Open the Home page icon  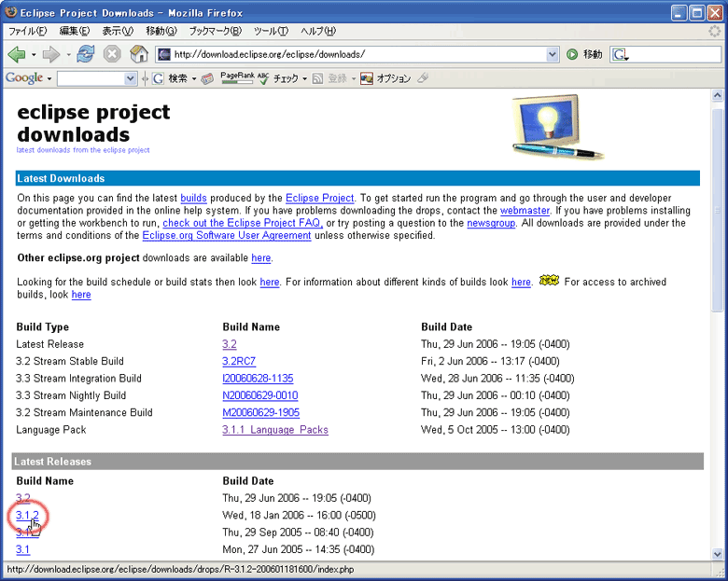[139, 54]
